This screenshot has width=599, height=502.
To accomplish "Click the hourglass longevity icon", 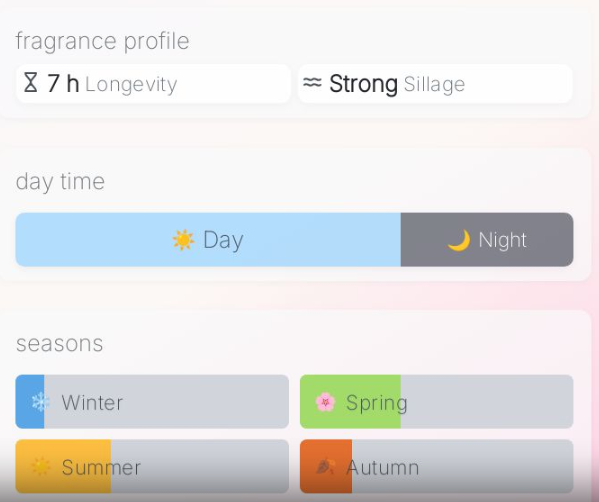I will pyautogui.click(x=31, y=83).
